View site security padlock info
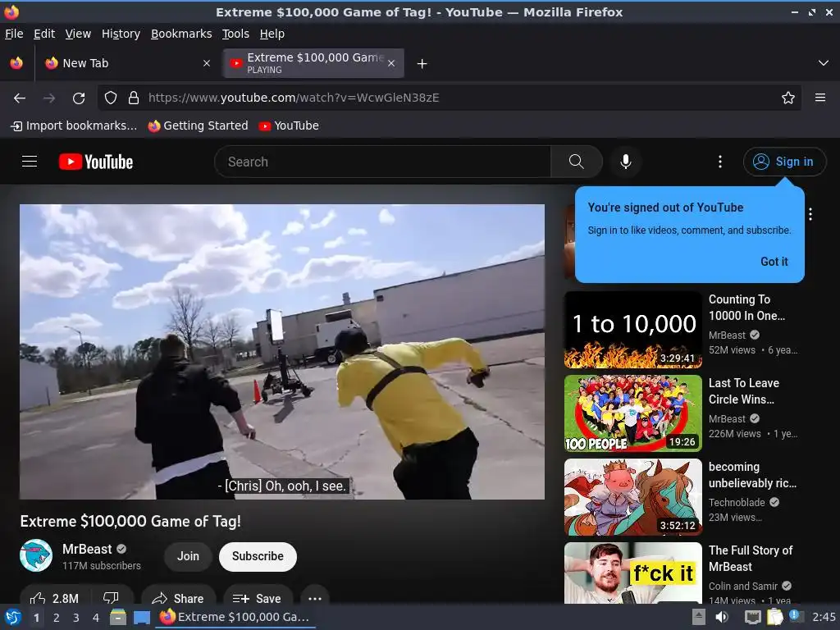Screen dimensions: 840x630 click(134, 98)
